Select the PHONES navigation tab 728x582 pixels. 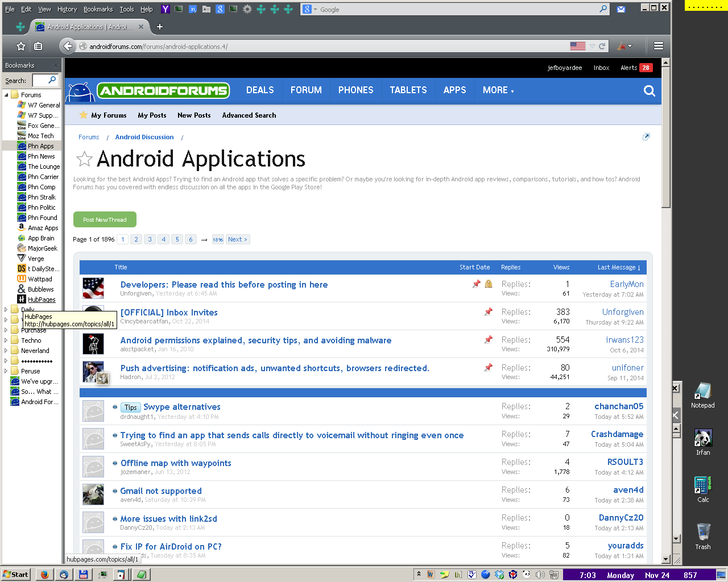[x=356, y=90]
